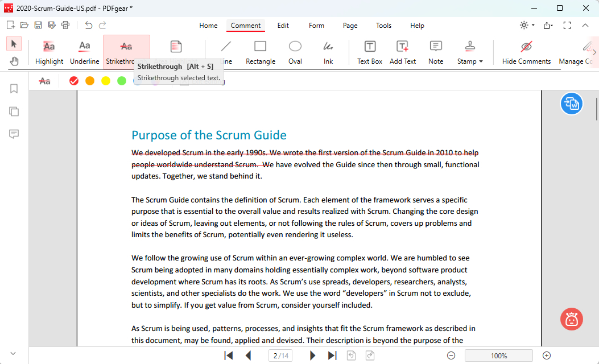Toggle Hide Comments visibility
The height and width of the screenshot is (364, 599).
coord(526,52)
